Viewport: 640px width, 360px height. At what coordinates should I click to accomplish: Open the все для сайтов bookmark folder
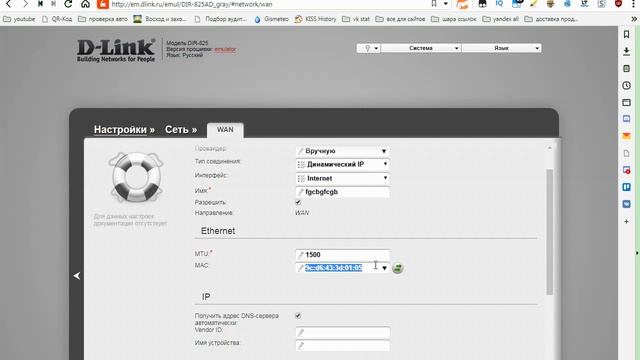click(401, 19)
